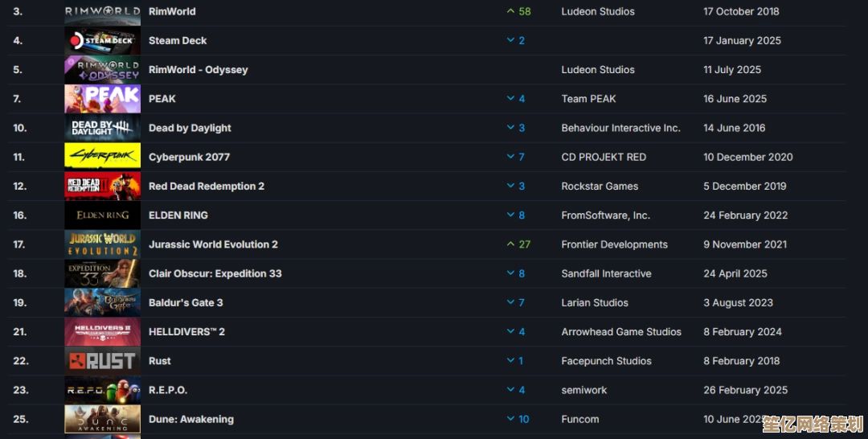Viewport: 868px width, 439px height.
Task: Open the RimWorld - Odyssey title link
Action: point(199,70)
